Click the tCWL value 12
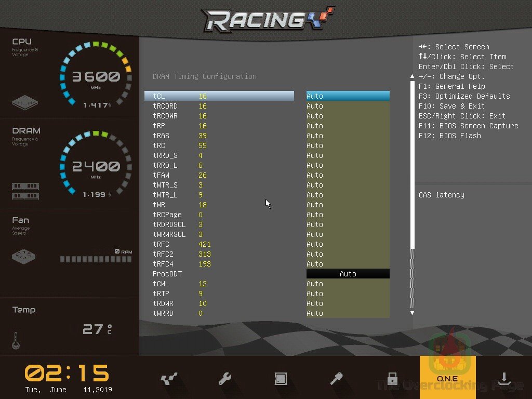The height and width of the screenshot is (399, 532). click(x=203, y=284)
